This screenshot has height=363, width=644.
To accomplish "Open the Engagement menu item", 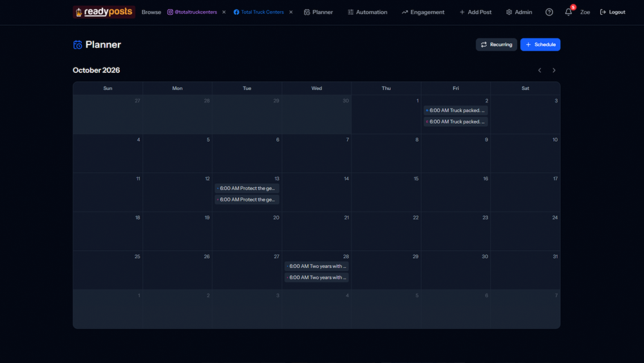I will [x=423, y=12].
